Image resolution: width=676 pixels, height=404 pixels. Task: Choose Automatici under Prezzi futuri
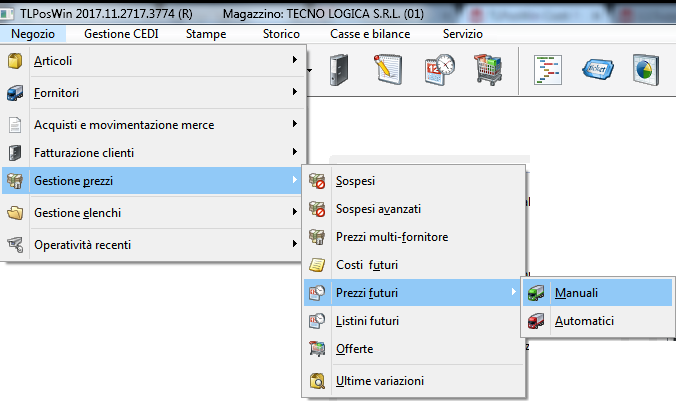pyautogui.click(x=598, y=321)
